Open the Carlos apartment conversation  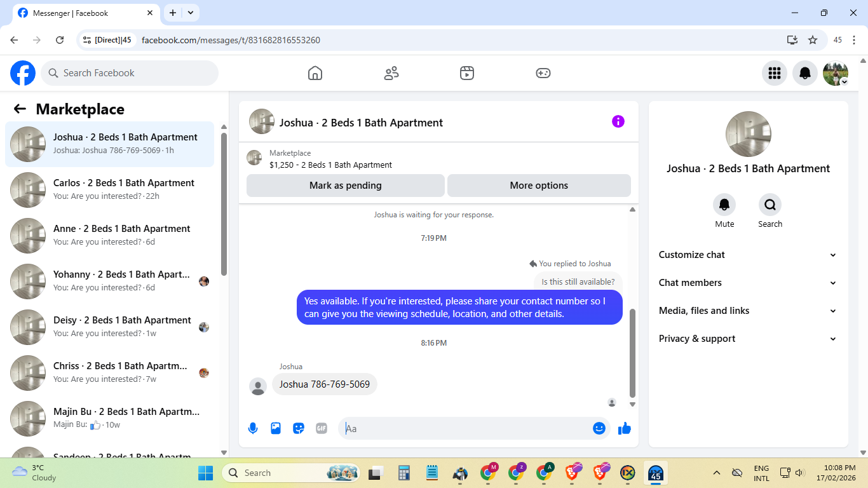pos(110,190)
